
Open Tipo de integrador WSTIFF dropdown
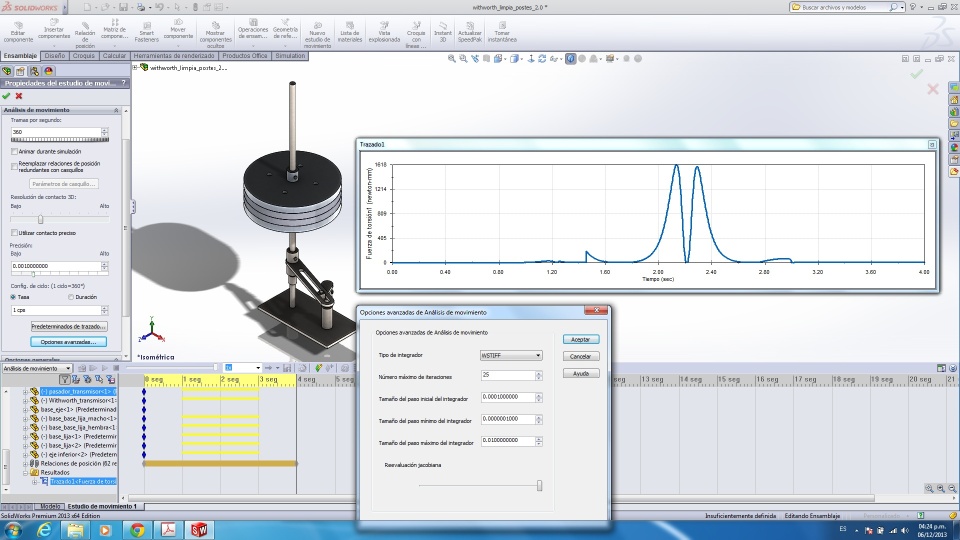[511, 355]
